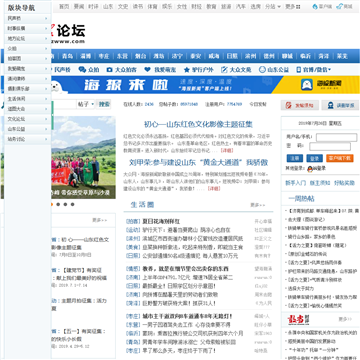Open post 夏日花海别样红
This screenshot has height=360, width=360.
pyautogui.click(x=161, y=221)
